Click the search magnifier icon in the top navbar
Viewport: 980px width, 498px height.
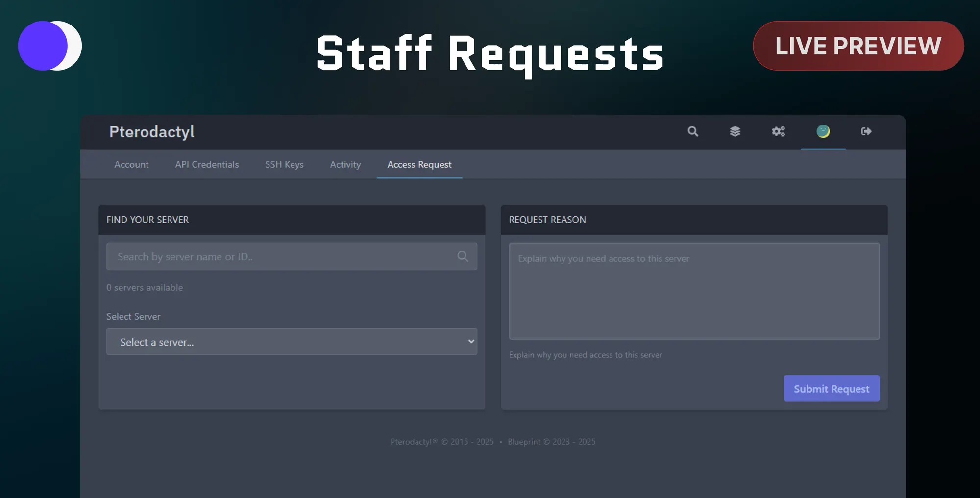[692, 131]
